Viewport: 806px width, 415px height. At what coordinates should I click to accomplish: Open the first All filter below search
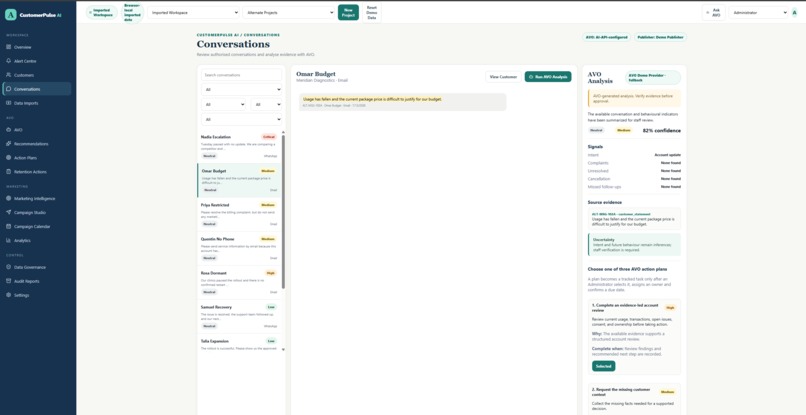point(241,89)
